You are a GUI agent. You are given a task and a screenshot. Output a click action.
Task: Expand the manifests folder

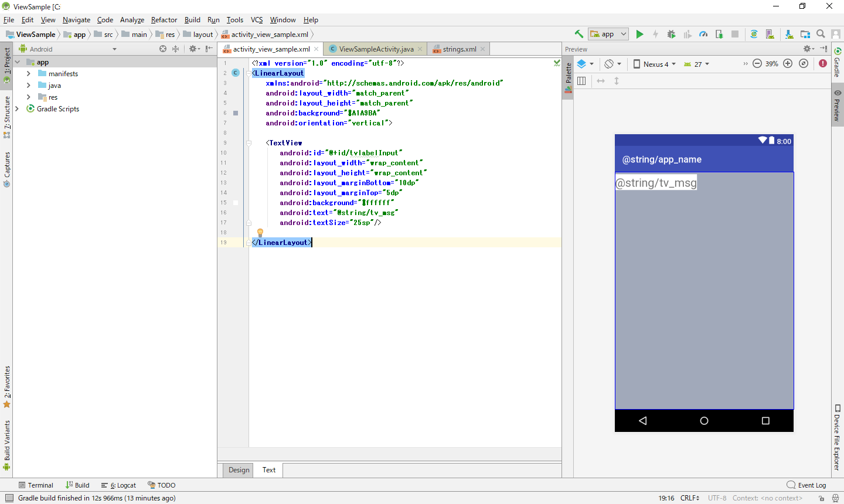pyautogui.click(x=29, y=74)
